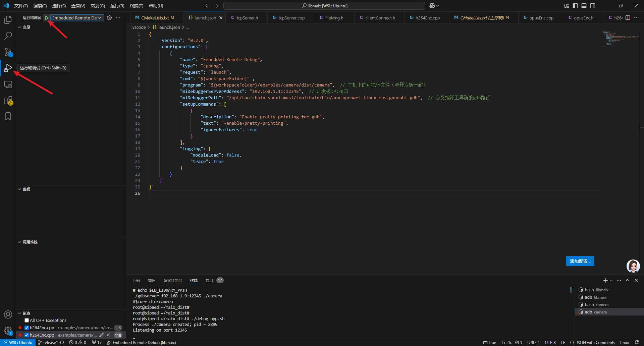
Task: Switch to the tcpServer.cpp editor tab
Action: pos(291,18)
